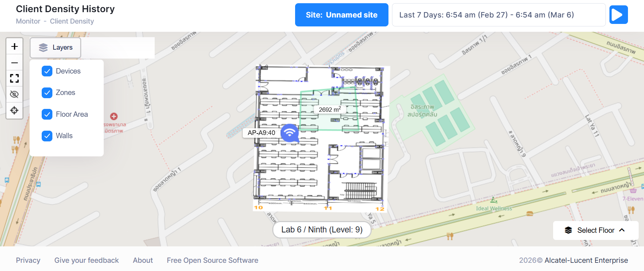The image size is (644, 271).
Task: Open the Give your feedback link
Action: click(x=87, y=260)
